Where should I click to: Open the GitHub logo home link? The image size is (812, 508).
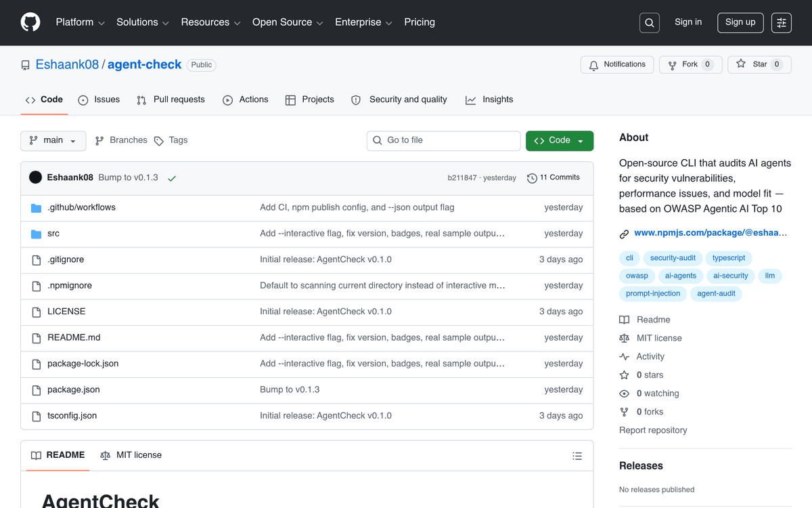pos(30,22)
